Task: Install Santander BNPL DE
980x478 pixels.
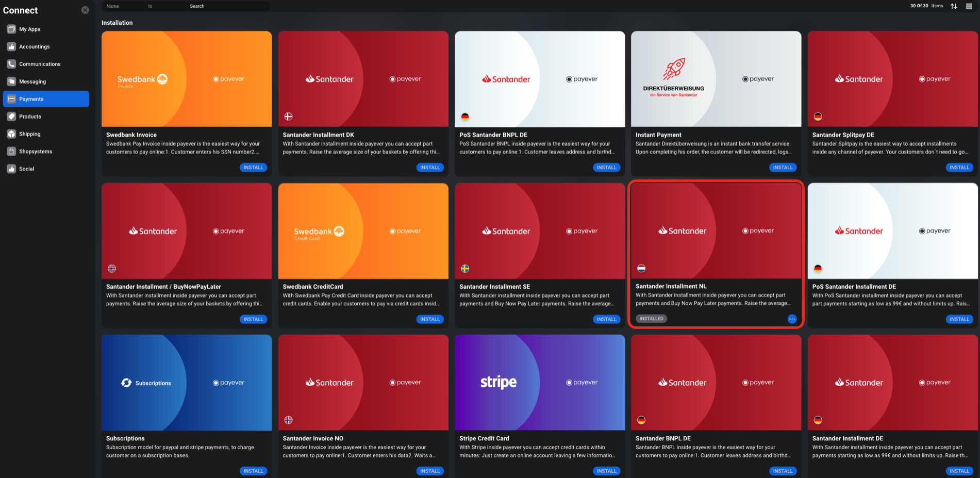Action: tap(783, 471)
